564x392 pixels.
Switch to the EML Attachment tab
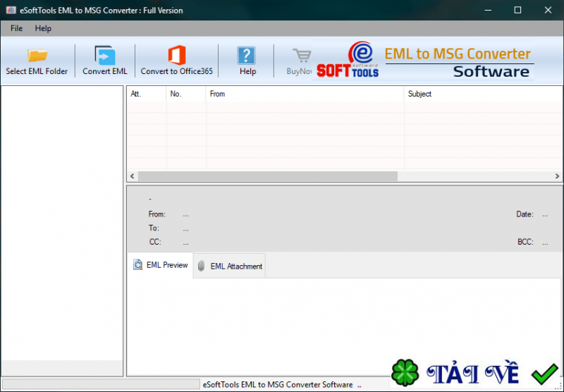click(x=229, y=266)
